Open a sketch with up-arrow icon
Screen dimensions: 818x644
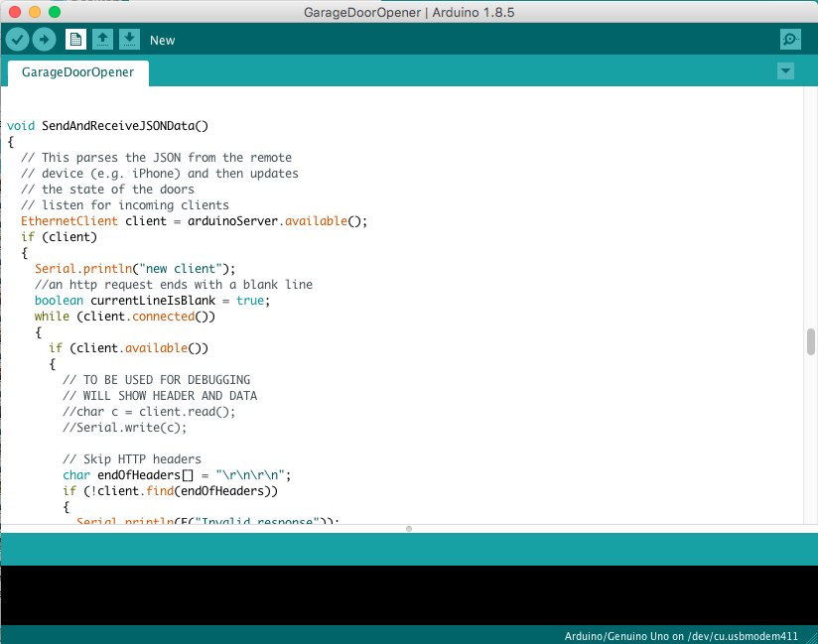(103, 40)
